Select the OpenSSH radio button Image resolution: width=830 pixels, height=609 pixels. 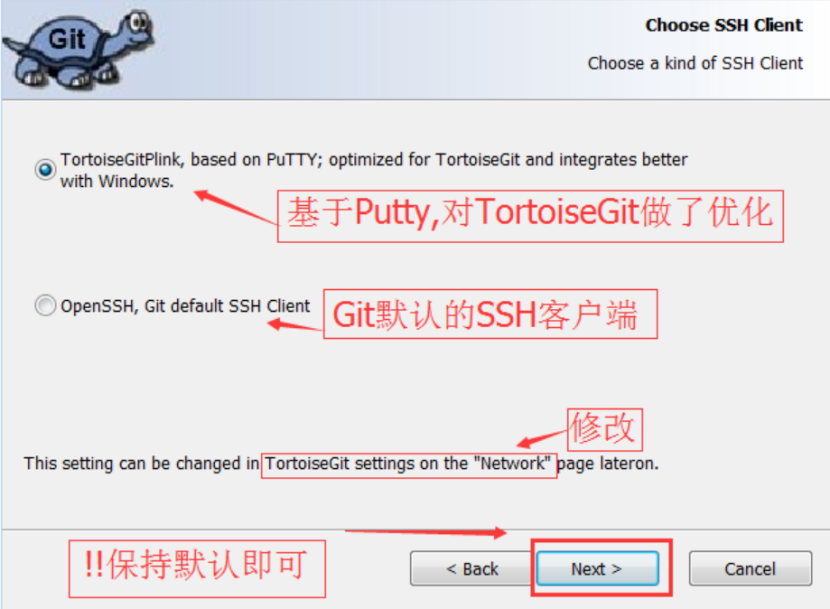click(45, 306)
